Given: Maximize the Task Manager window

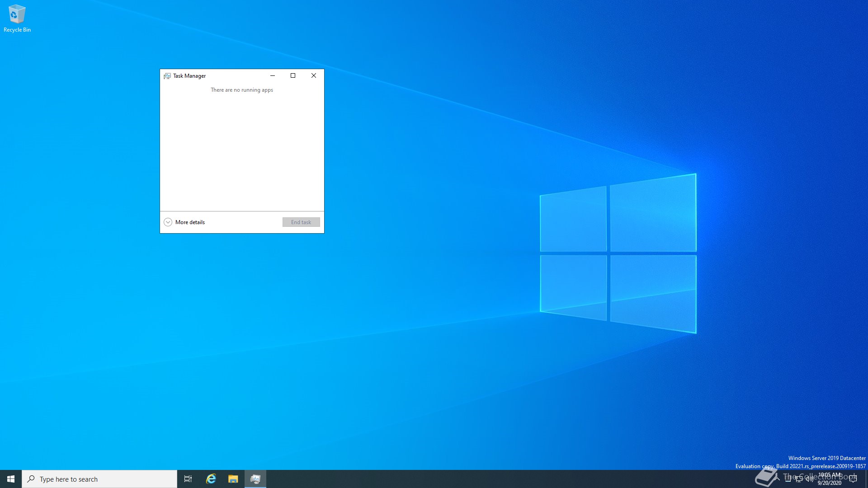Looking at the screenshot, I should tap(293, 75).
